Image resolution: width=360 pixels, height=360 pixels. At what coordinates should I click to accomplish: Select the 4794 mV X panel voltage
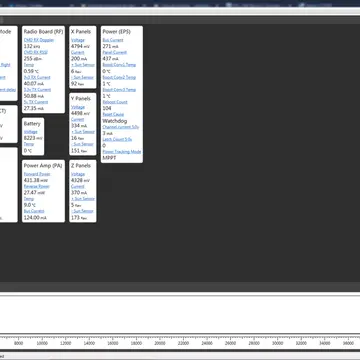click(x=81, y=46)
